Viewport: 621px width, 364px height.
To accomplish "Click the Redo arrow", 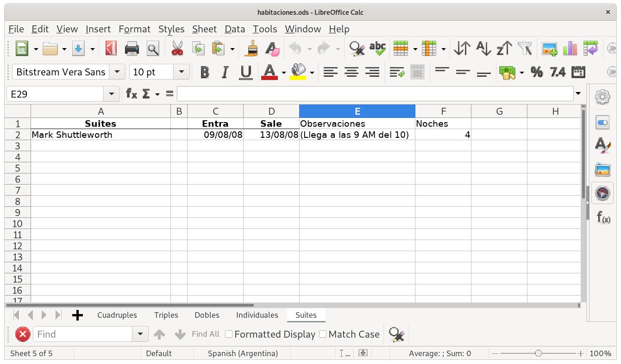I will tap(323, 48).
